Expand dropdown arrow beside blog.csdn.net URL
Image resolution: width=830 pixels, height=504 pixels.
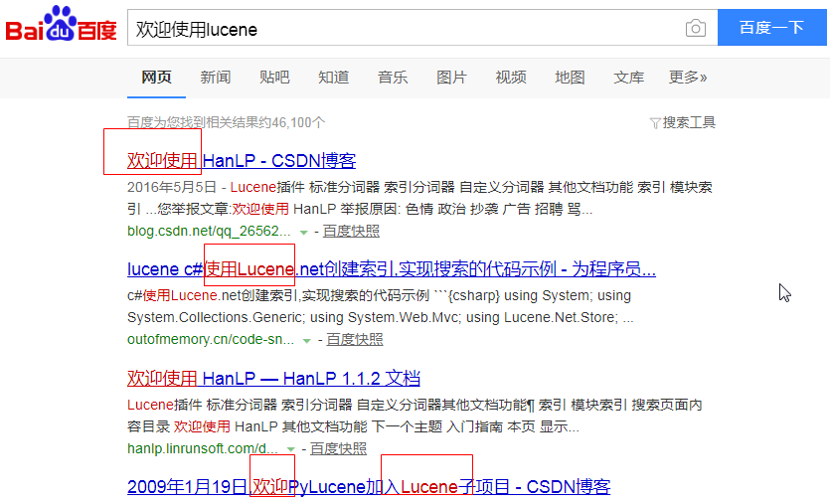pos(303,233)
